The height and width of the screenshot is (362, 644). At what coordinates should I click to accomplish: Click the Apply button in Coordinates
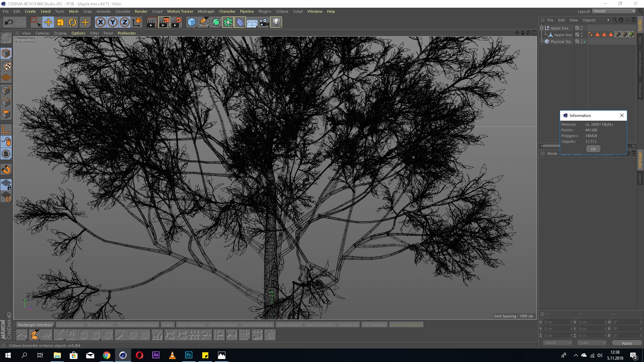pos(627,343)
